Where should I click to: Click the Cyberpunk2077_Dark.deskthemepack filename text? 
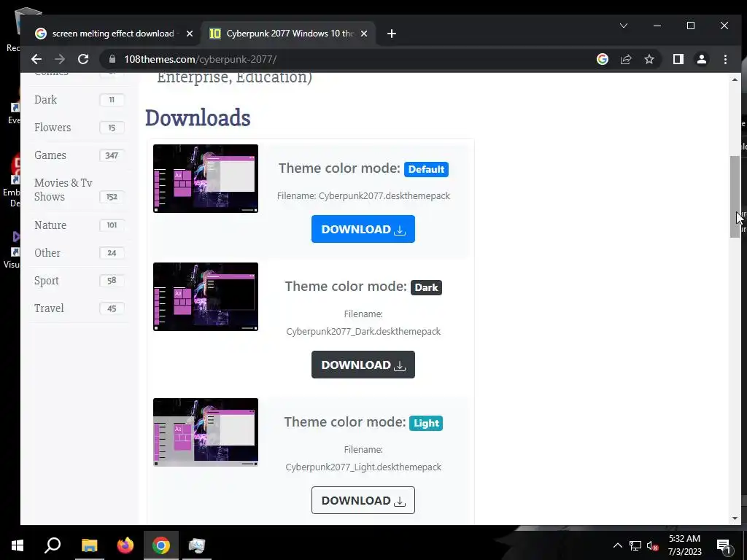363,332
